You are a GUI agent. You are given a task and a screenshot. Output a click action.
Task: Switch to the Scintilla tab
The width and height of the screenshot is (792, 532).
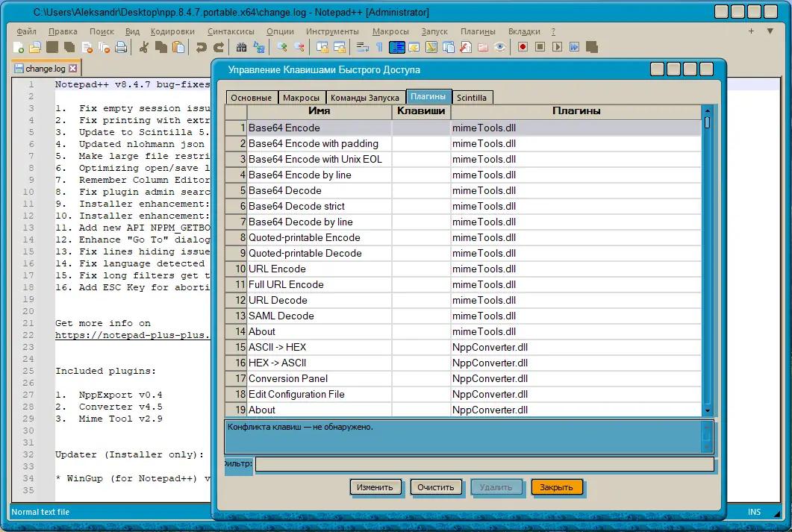coord(472,98)
